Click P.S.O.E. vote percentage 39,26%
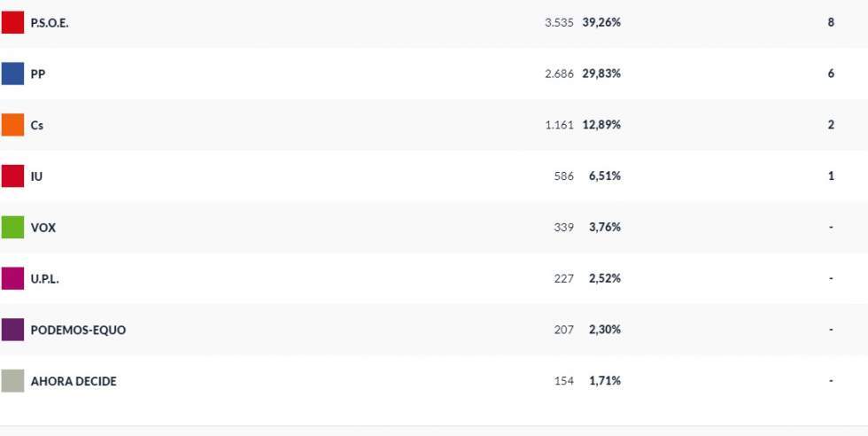Viewport: 868px width, 436px height. (x=601, y=22)
